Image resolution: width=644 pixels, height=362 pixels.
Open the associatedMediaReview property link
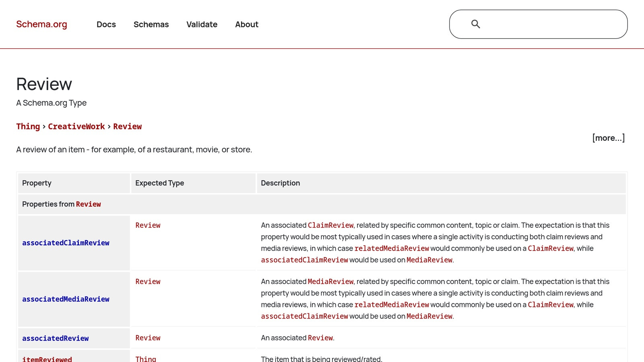click(x=66, y=299)
